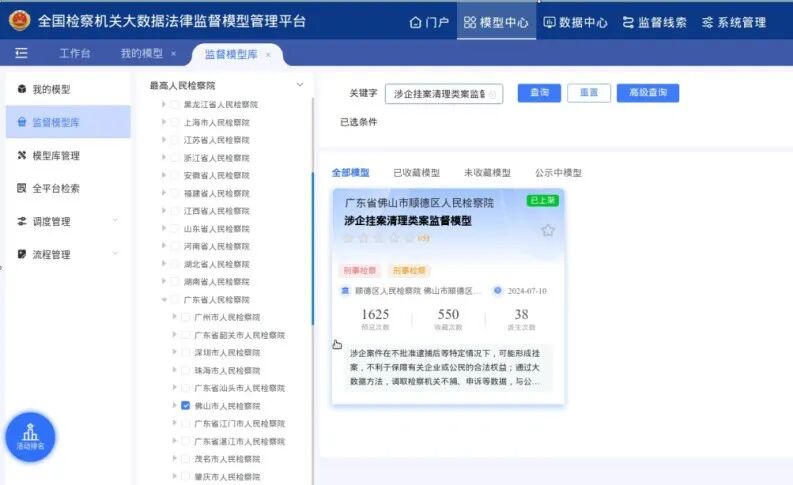Click the 模型中心 grid icon
The height and width of the screenshot is (485, 793).
[x=470, y=22]
